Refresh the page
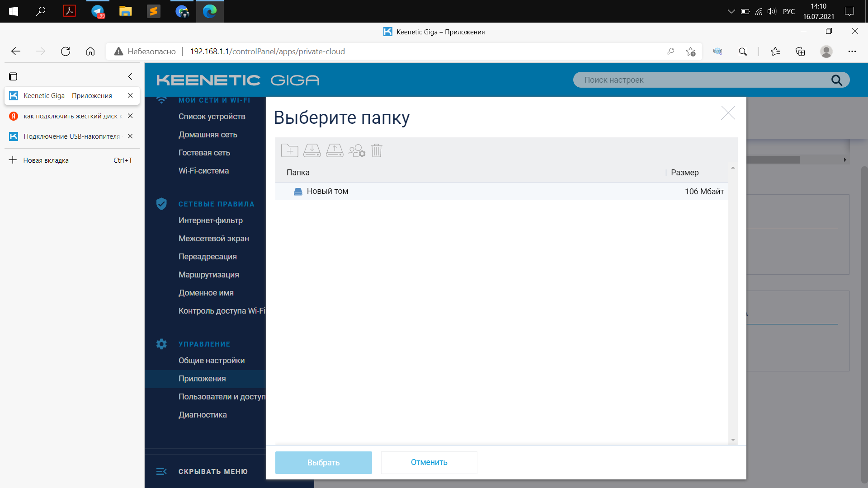868x488 pixels. [x=66, y=52]
